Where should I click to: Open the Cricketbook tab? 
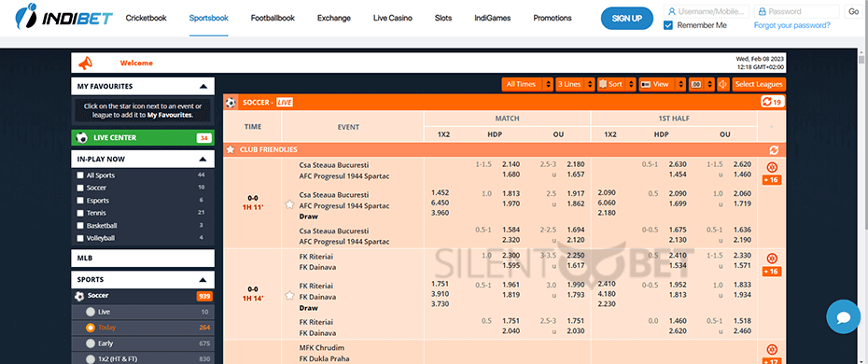point(147,19)
